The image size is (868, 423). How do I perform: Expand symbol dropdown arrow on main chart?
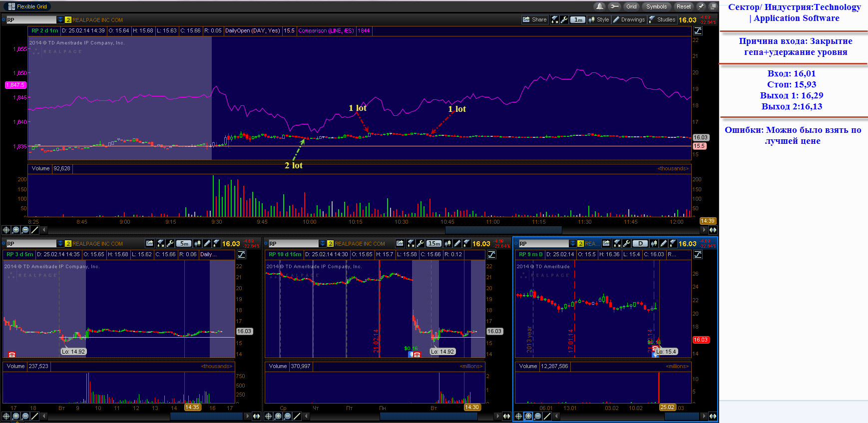60,20
